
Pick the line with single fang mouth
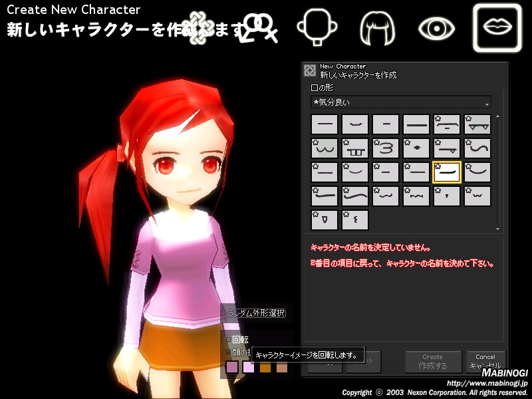(446, 148)
